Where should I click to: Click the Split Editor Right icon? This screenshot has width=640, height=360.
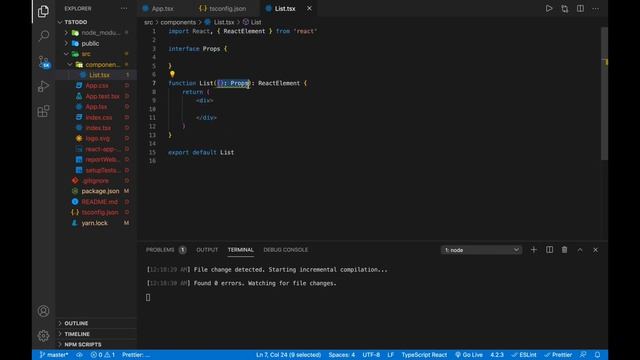(580, 9)
